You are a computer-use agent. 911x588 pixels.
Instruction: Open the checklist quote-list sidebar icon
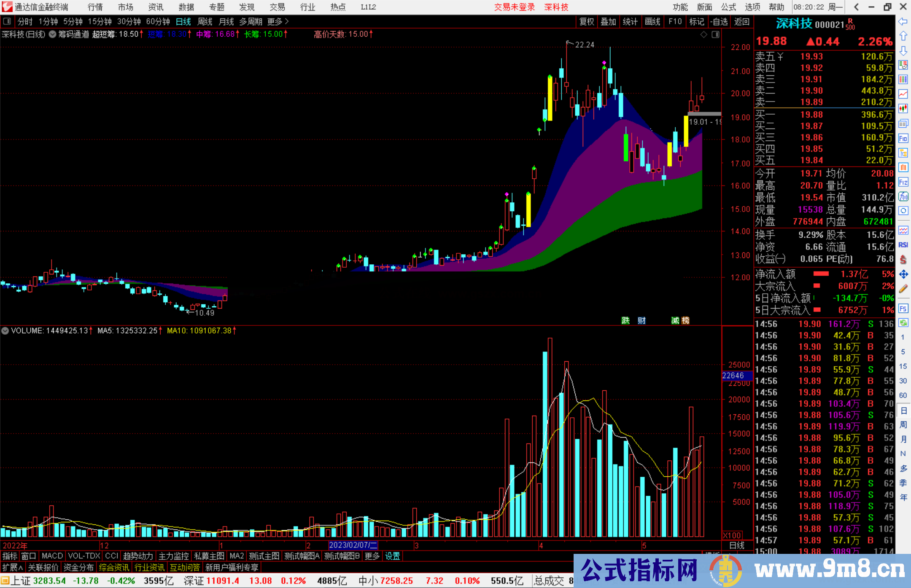tap(903, 65)
